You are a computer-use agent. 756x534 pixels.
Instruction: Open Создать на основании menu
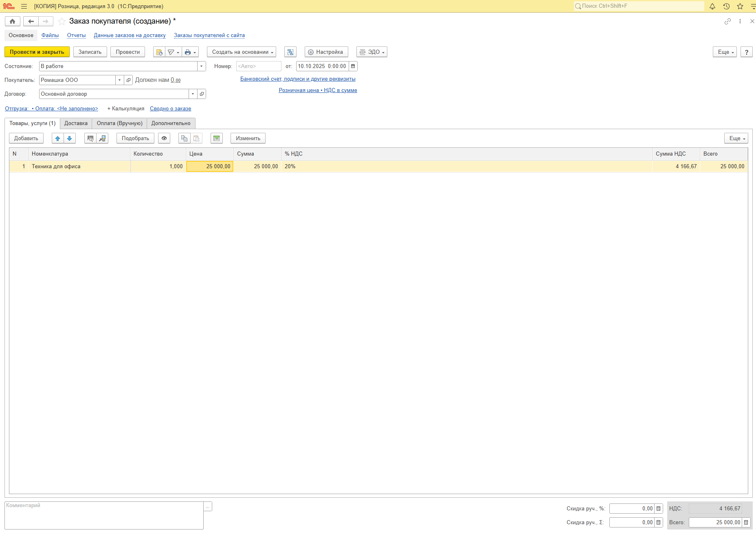point(242,52)
